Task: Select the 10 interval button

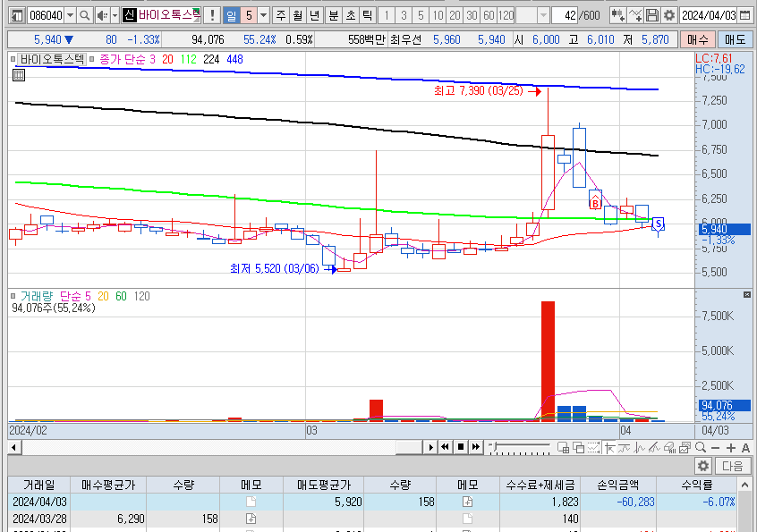Action: 438,15
